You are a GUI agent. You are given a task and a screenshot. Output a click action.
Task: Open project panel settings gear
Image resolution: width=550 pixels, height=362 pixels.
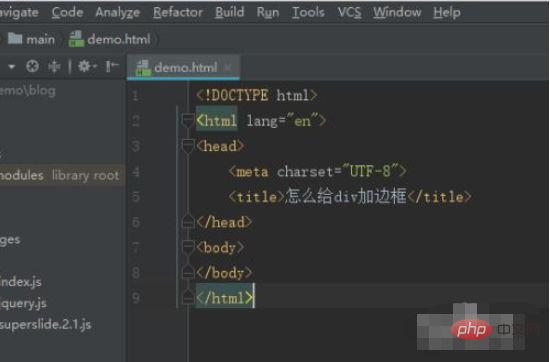[x=86, y=66]
